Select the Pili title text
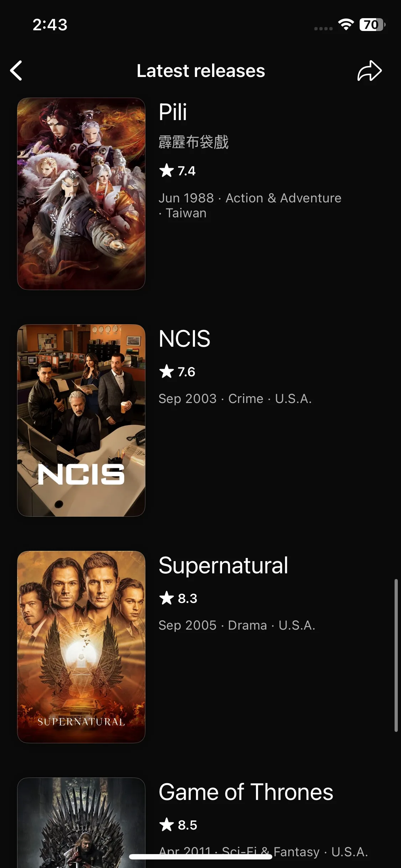Screen dimensions: 401x868 click(x=173, y=112)
